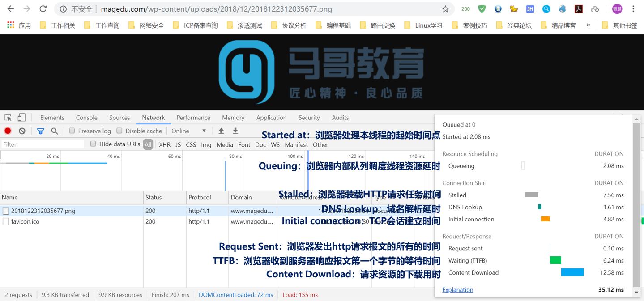Image resolution: width=644 pixels, height=301 pixels.
Task: Open the Explanation link in timing popup
Action: click(x=458, y=290)
